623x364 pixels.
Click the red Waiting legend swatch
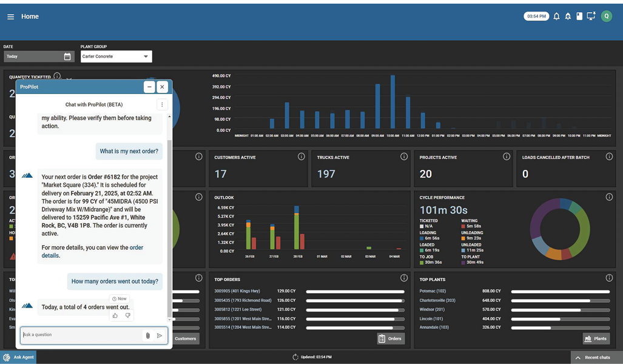pos(463,226)
